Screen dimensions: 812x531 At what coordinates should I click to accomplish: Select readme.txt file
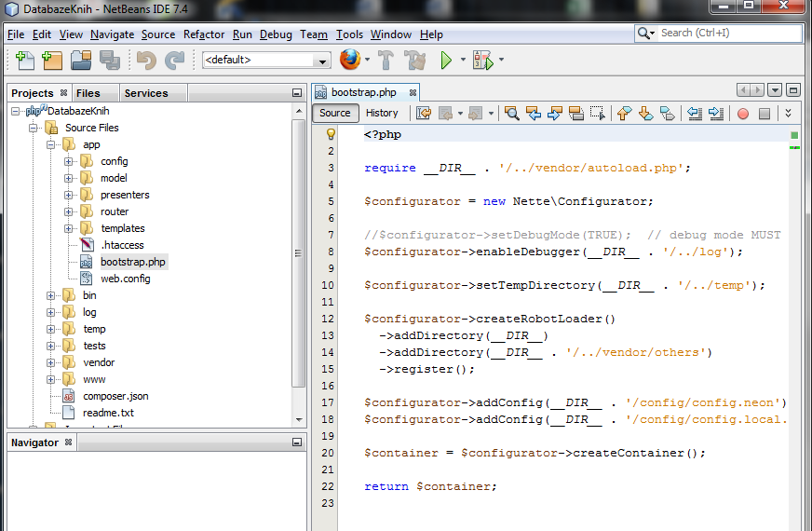point(108,413)
